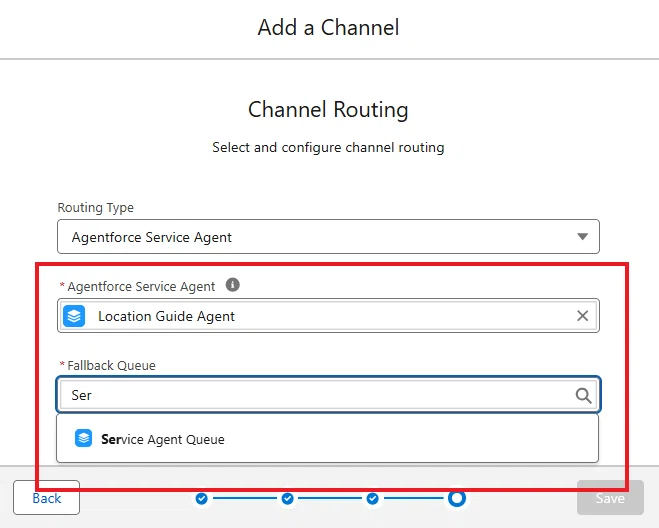
Task: Click the Fallback Queue search field
Action: pyautogui.click(x=328, y=395)
